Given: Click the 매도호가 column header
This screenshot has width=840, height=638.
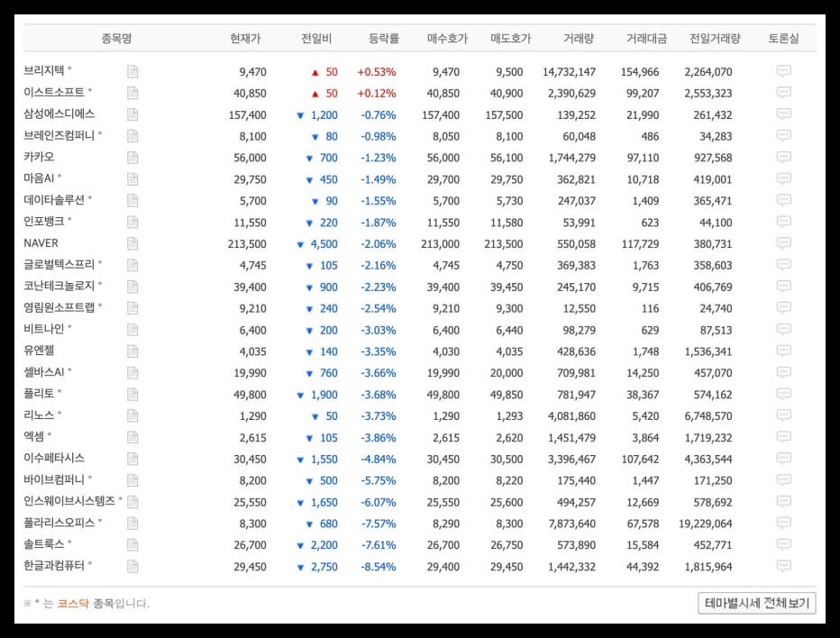Looking at the screenshot, I should (510, 39).
